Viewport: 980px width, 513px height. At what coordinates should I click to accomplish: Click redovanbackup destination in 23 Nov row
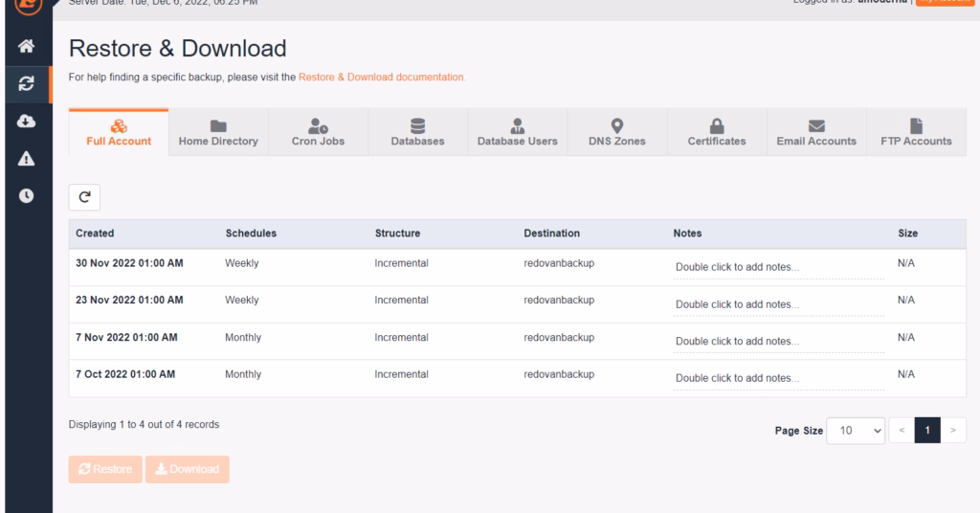point(559,300)
